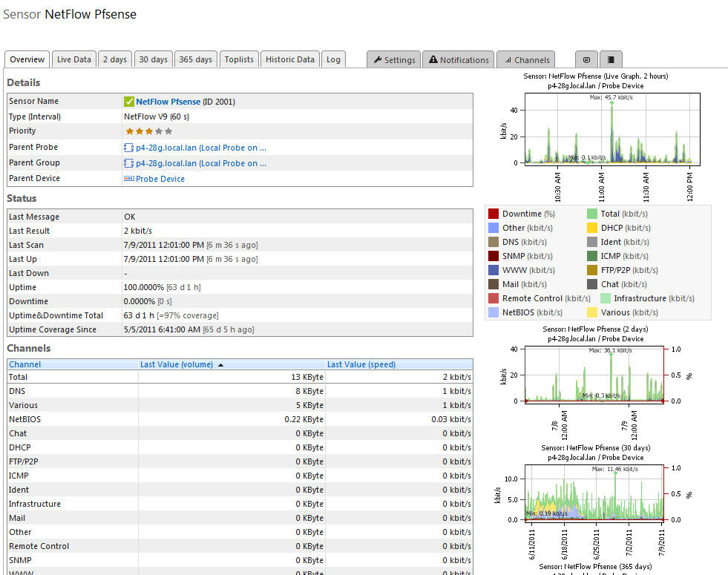Click the 0.22 KByte NetBIOS volume value

pos(304,419)
